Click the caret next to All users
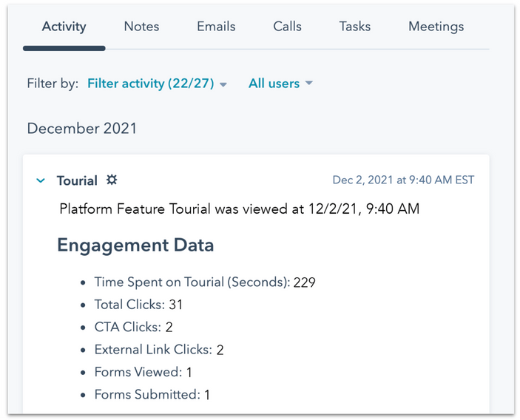The image size is (520, 420). pyautogui.click(x=308, y=83)
